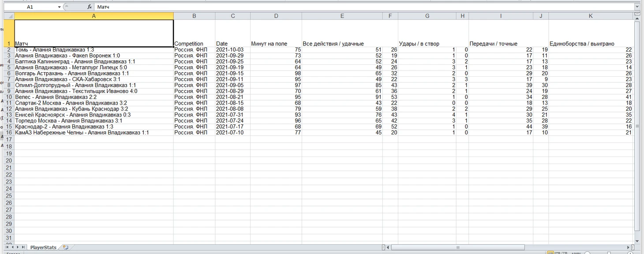
Task: Select column E header
Action: [x=342, y=16]
